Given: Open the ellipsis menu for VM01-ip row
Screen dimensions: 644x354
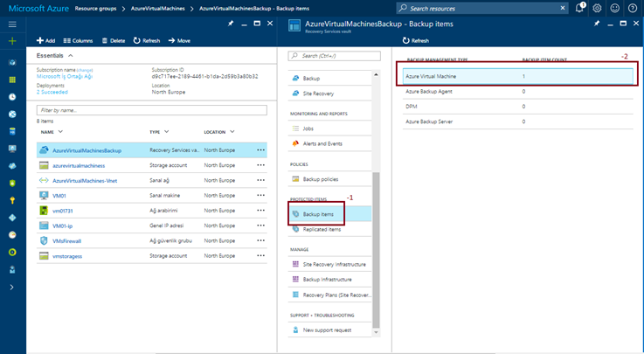Looking at the screenshot, I should (x=260, y=226).
